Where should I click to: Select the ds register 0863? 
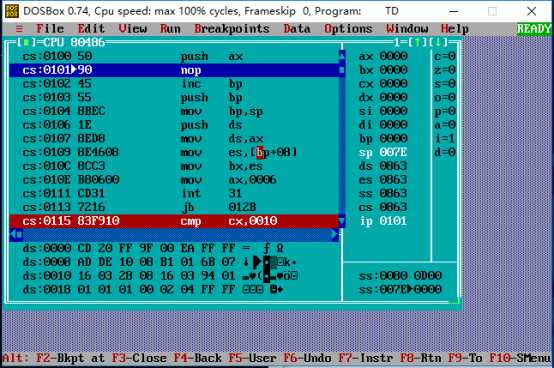[383, 166]
